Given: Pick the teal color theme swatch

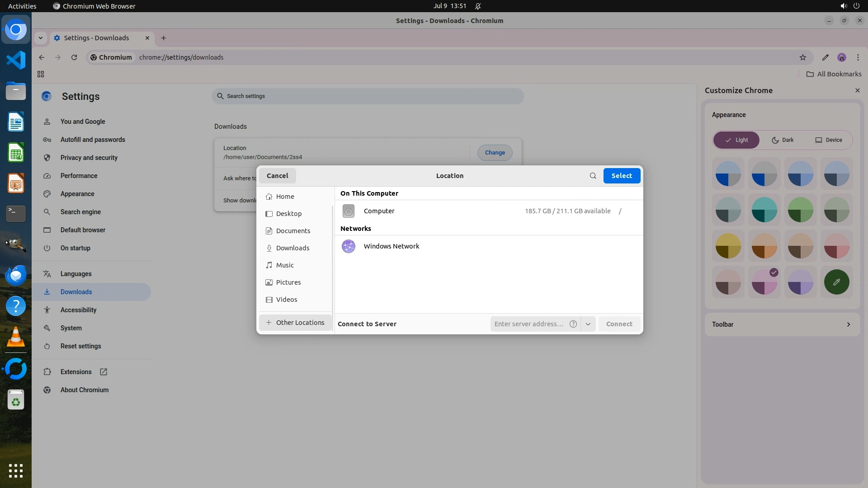Looking at the screenshot, I should click(764, 210).
